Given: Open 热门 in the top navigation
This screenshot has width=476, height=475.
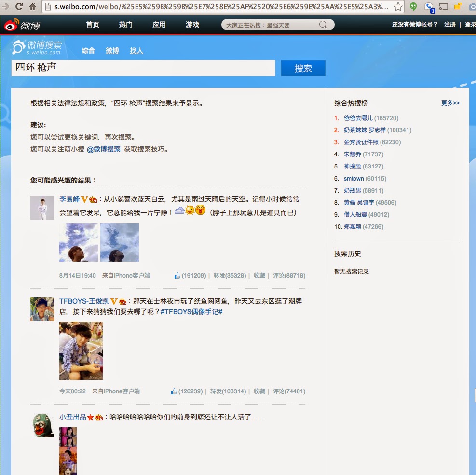Looking at the screenshot, I should [126, 25].
